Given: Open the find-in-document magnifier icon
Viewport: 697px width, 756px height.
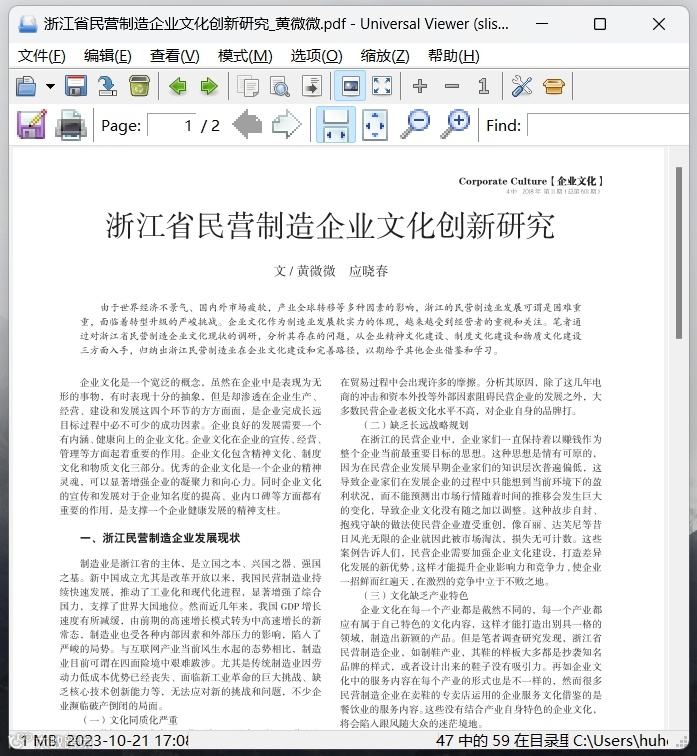Looking at the screenshot, I should point(280,86).
